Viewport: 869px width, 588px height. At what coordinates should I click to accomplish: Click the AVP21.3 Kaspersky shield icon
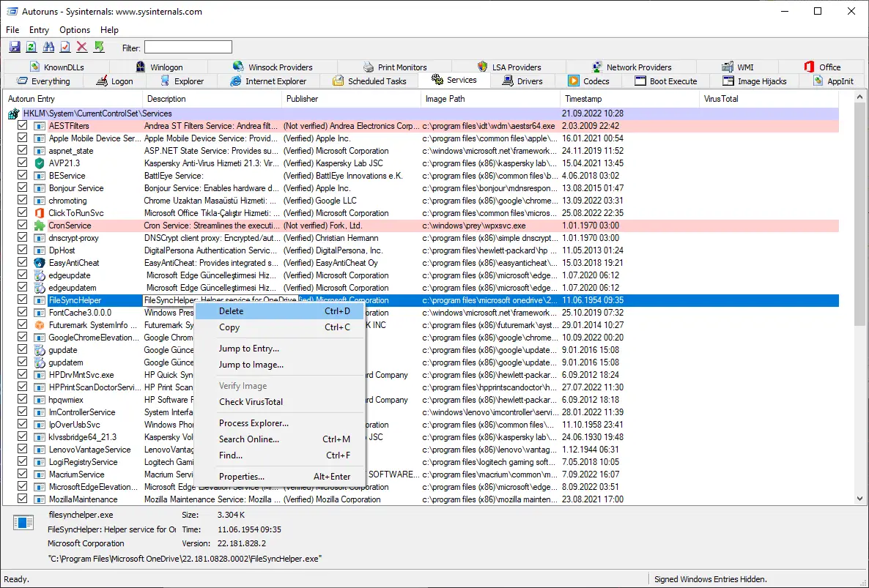[40, 163]
